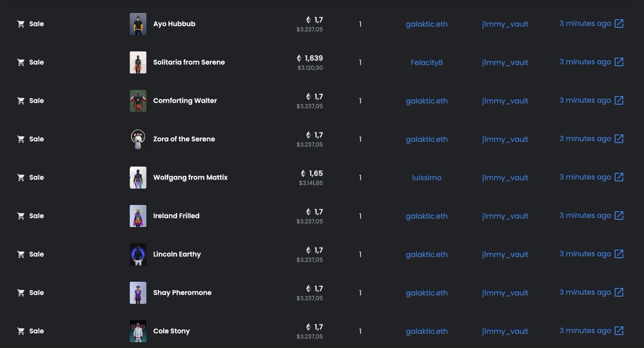Select the Wolfgang from Mattix item name
The width and height of the screenshot is (644, 348).
point(191,178)
